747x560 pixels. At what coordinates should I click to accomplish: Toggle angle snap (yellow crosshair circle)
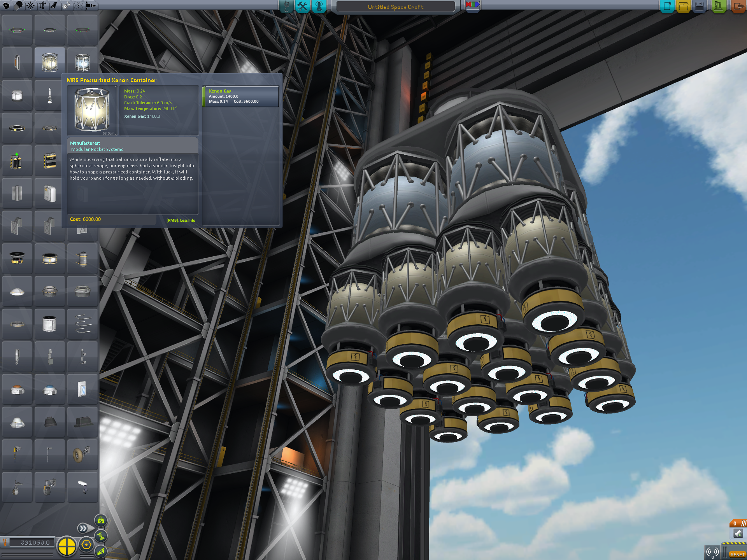point(67,546)
